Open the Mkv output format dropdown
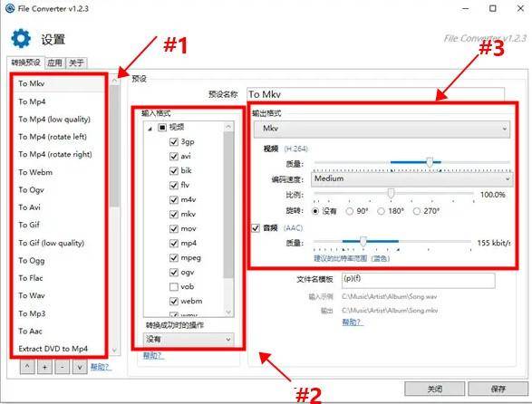Screen dimensions: 532x404 pos(382,129)
